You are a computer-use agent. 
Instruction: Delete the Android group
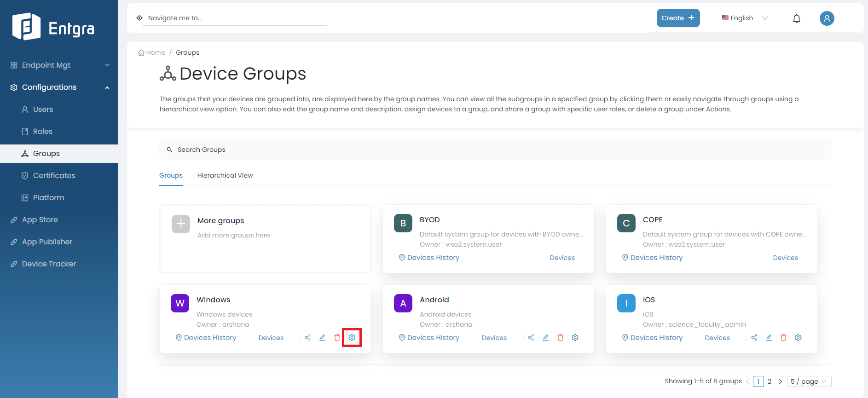[x=561, y=338]
